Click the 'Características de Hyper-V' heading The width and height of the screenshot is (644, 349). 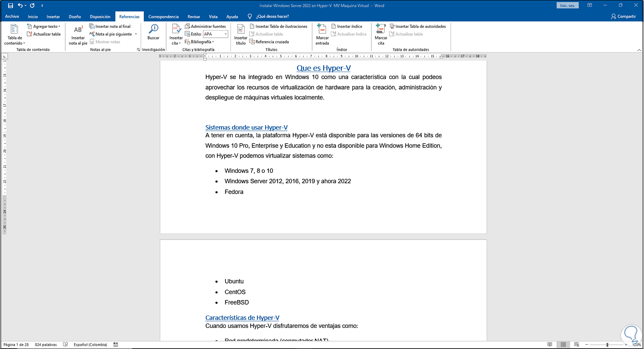[x=243, y=318]
